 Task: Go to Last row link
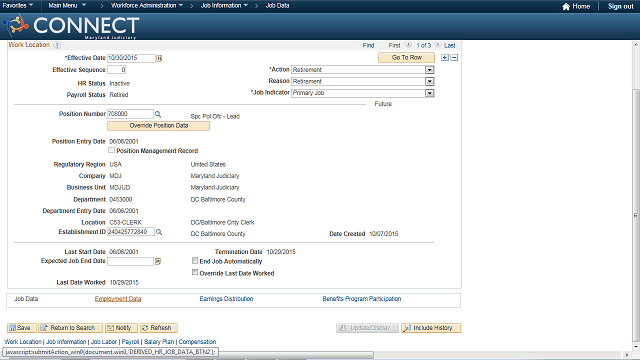click(450, 45)
